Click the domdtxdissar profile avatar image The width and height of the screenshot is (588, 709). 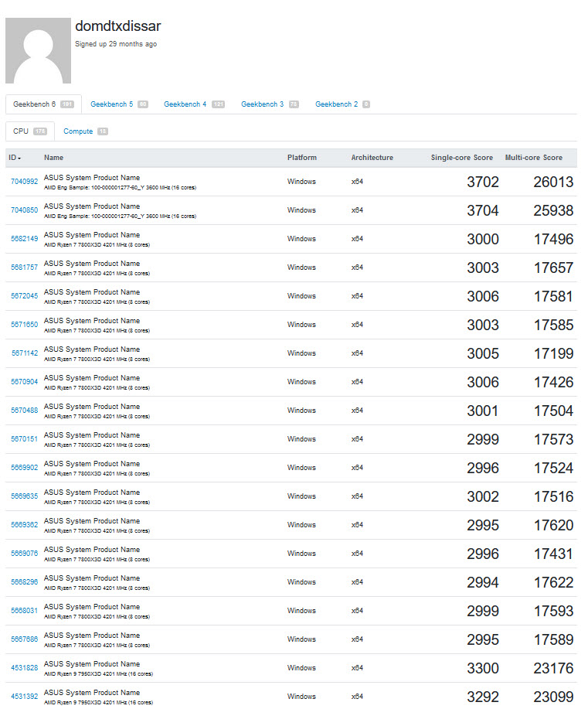(38, 51)
